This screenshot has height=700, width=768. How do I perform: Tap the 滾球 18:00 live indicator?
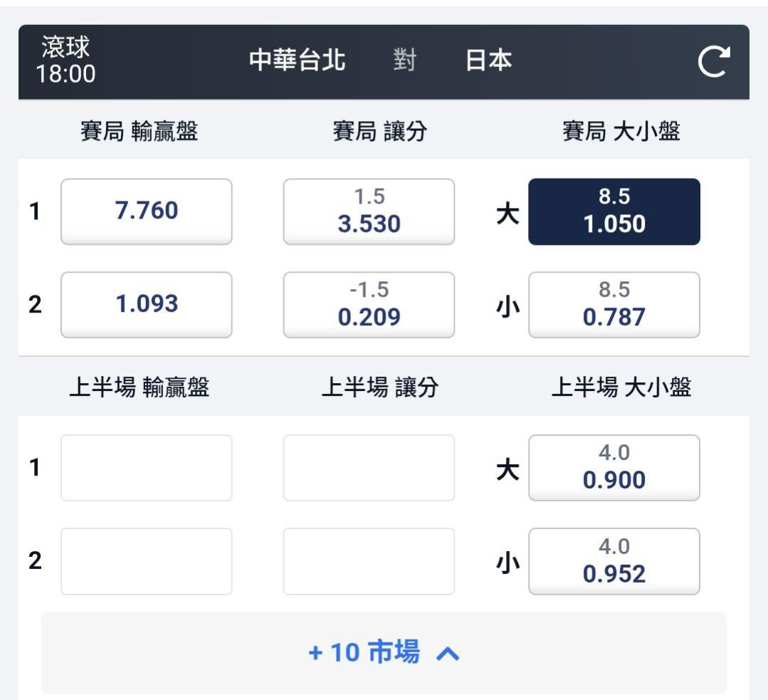click(68, 61)
